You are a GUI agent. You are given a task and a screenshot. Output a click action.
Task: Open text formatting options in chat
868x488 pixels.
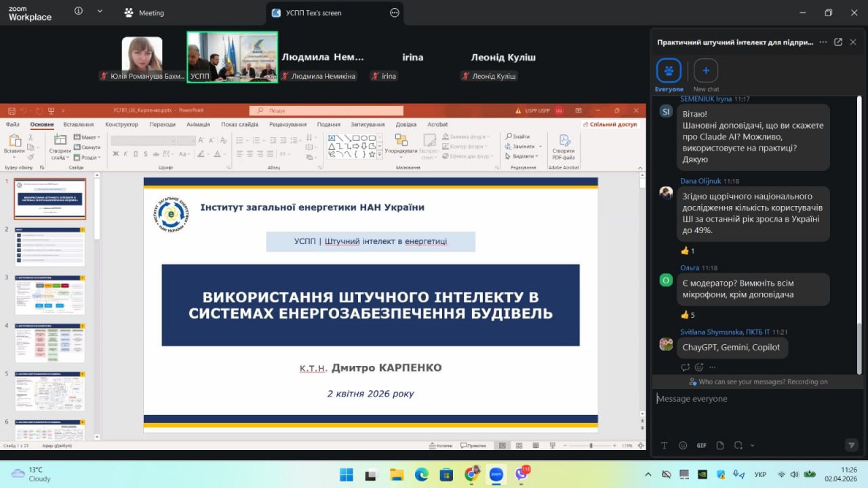665,445
